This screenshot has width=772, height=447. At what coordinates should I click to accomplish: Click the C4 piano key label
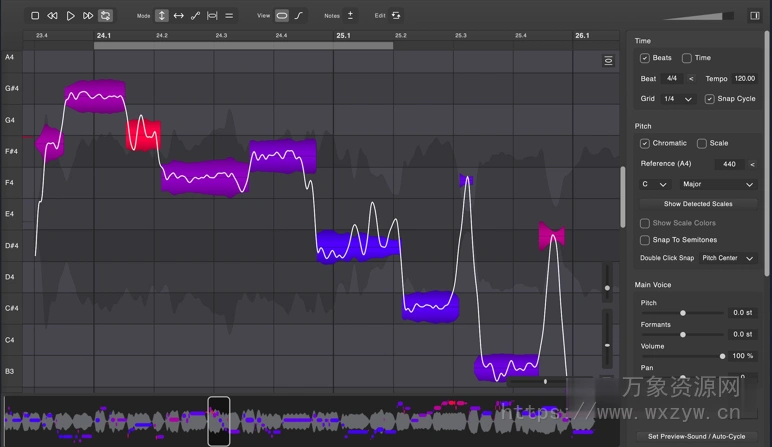click(9, 340)
